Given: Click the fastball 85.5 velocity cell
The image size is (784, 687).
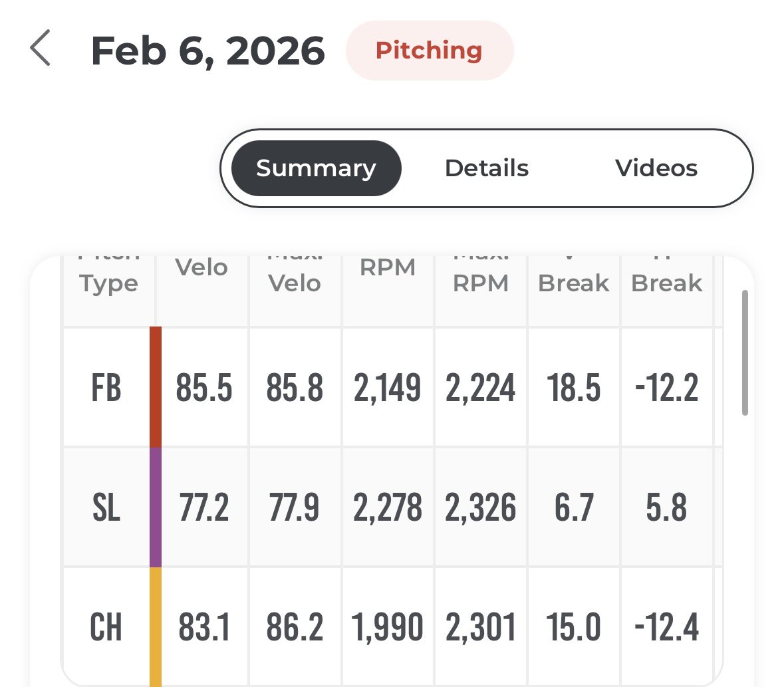Looking at the screenshot, I should [204, 388].
